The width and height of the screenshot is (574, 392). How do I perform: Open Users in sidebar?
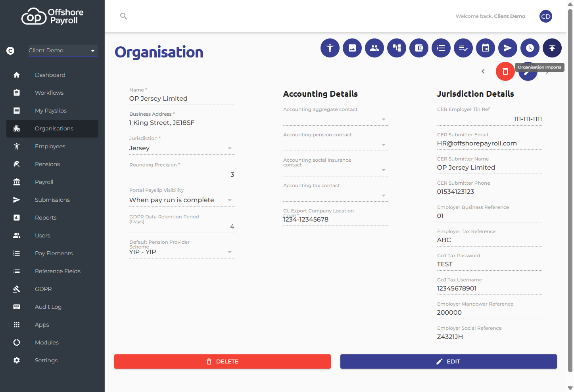click(52, 235)
